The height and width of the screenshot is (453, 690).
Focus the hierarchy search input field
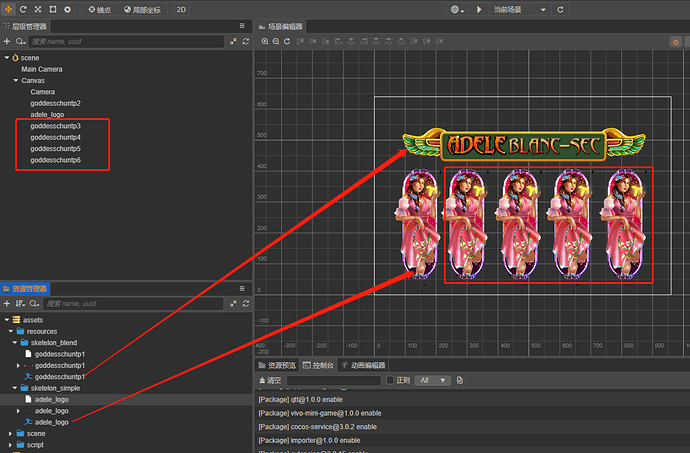tap(126, 41)
